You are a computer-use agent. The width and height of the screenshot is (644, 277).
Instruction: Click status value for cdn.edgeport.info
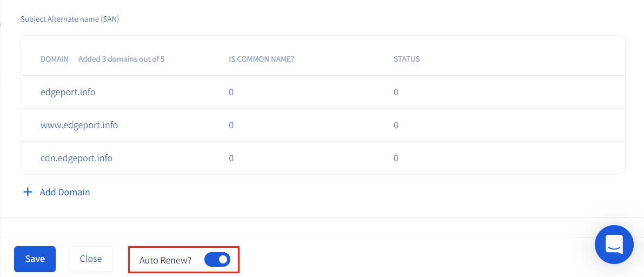tap(396, 158)
